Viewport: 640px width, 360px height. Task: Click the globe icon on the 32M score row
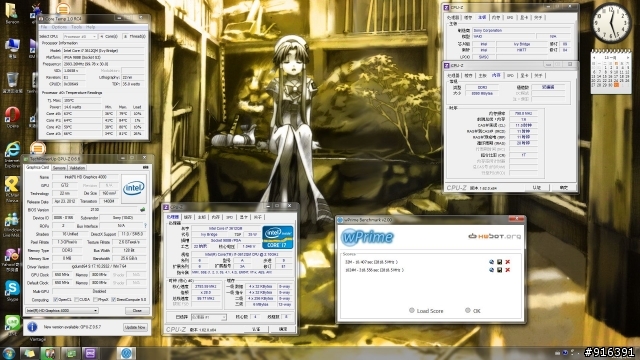[491, 262]
